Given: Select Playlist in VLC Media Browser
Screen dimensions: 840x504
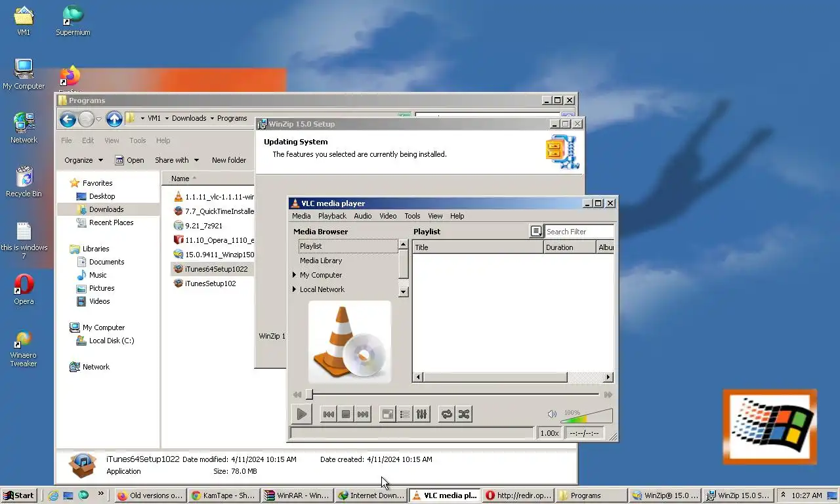Looking at the screenshot, I should (348, 246).
